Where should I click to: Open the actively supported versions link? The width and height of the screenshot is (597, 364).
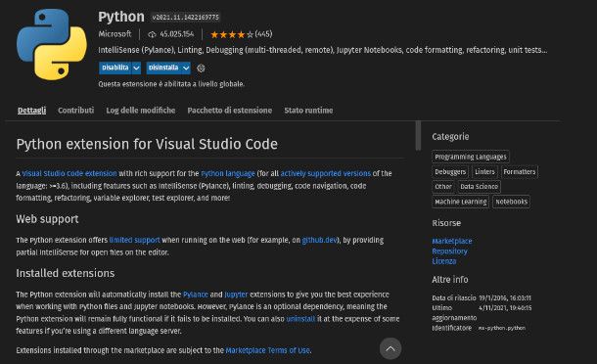point(326,173)
